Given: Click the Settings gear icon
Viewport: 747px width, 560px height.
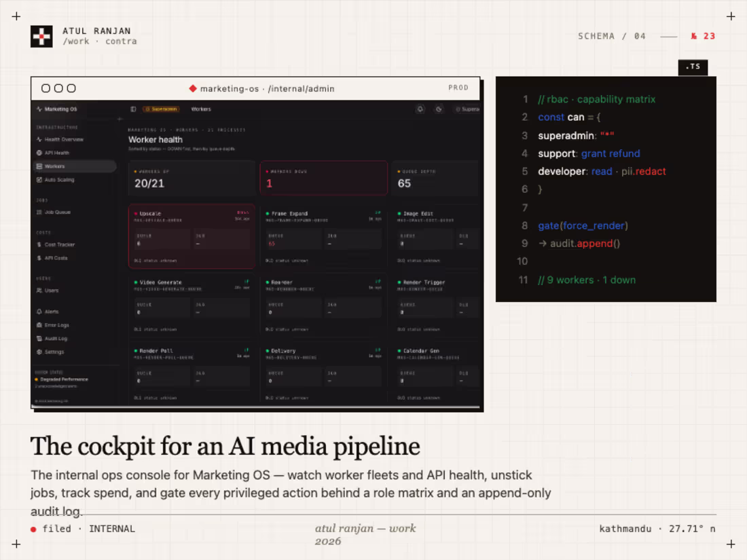Looking at the screenshot, I should [x=39, y=352].
